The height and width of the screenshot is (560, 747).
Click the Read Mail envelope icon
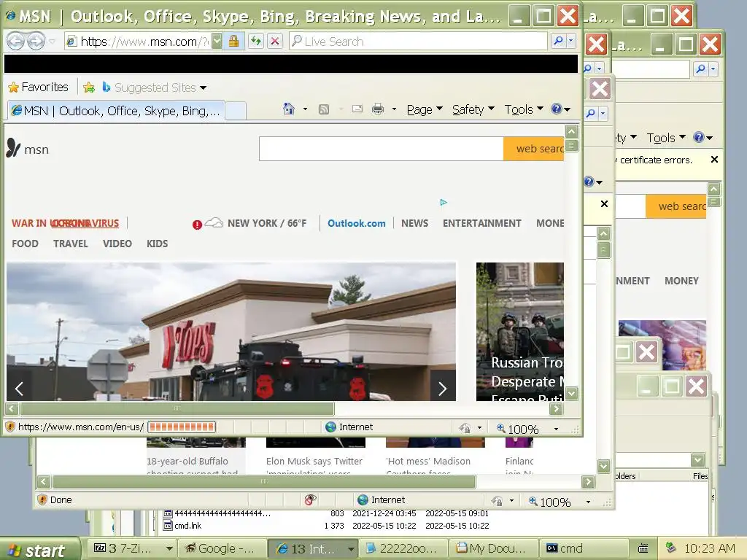357,109
